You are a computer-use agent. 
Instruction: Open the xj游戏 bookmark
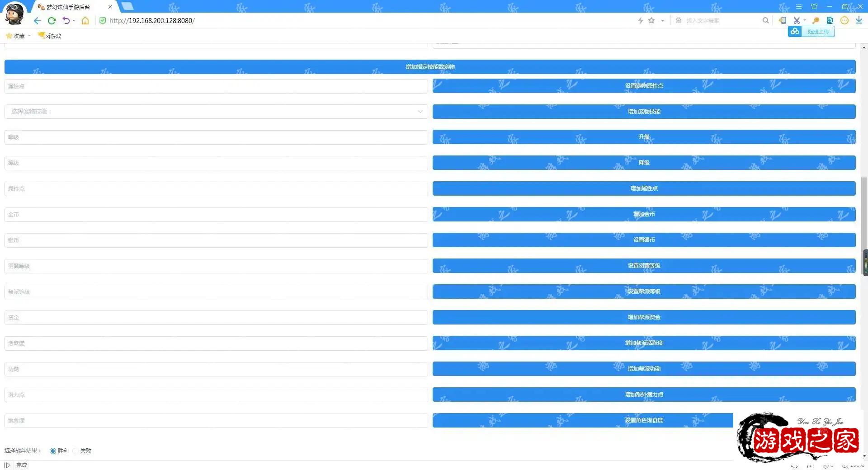pos(50,36)
